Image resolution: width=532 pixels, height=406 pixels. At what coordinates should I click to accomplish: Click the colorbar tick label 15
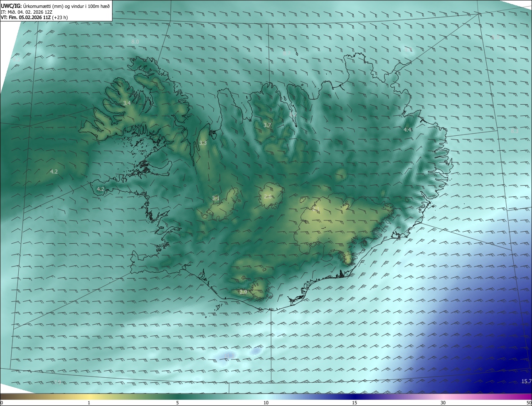pyautogui.click(x=355, y=403)
